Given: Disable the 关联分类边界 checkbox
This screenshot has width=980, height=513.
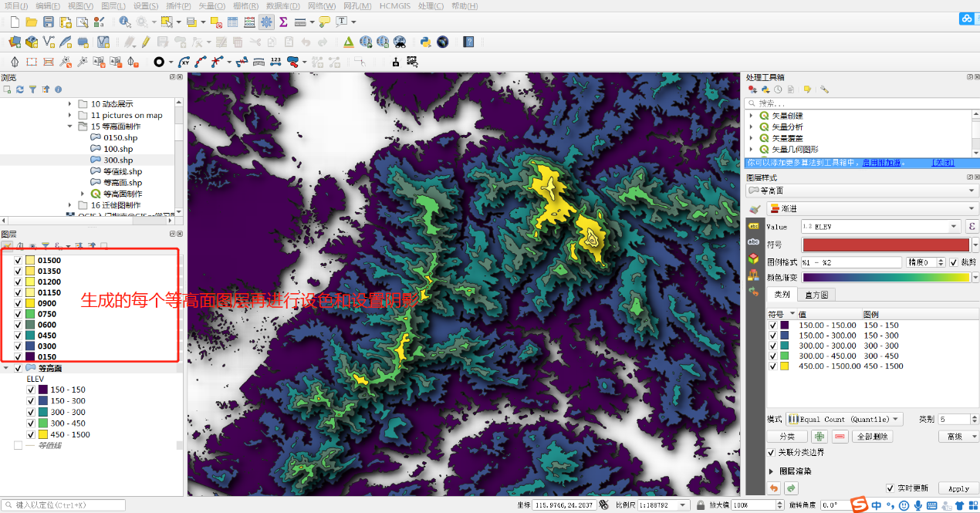Looking at the screenshot, I should pyautogui.click(x=772, y=452).
